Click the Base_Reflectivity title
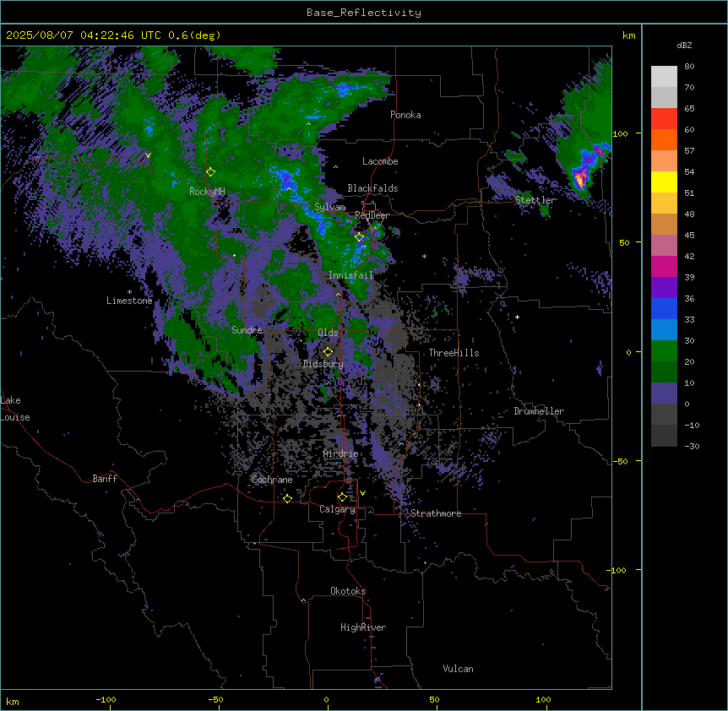 [364, 13]
